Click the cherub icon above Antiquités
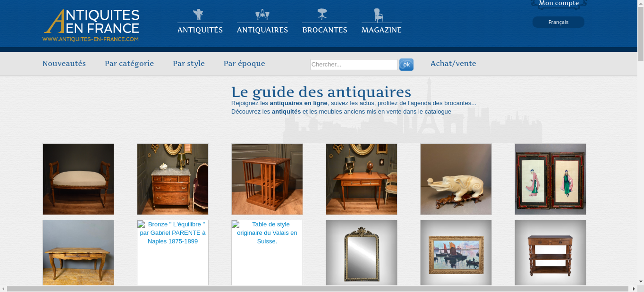Viewport: 644px width, 292px height. point(198,14)
